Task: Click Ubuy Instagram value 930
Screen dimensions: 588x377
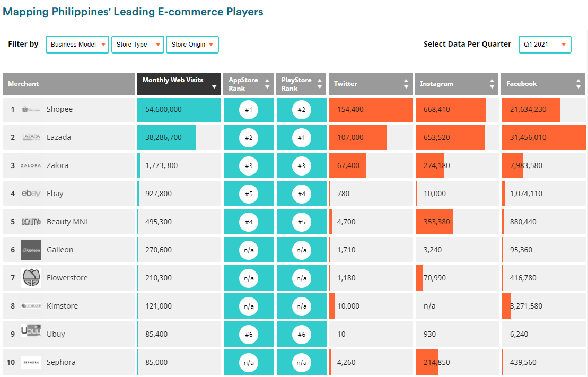Action: point(429,334)
